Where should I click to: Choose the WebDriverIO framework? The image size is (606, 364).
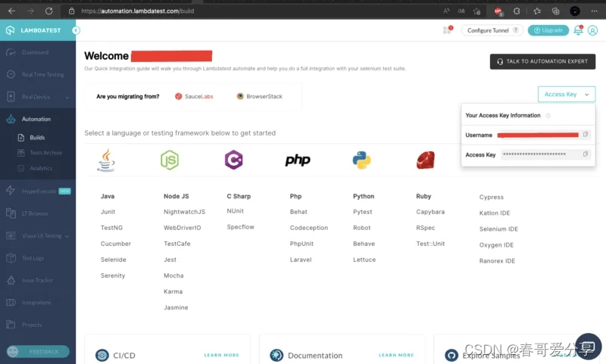(183, 228)
